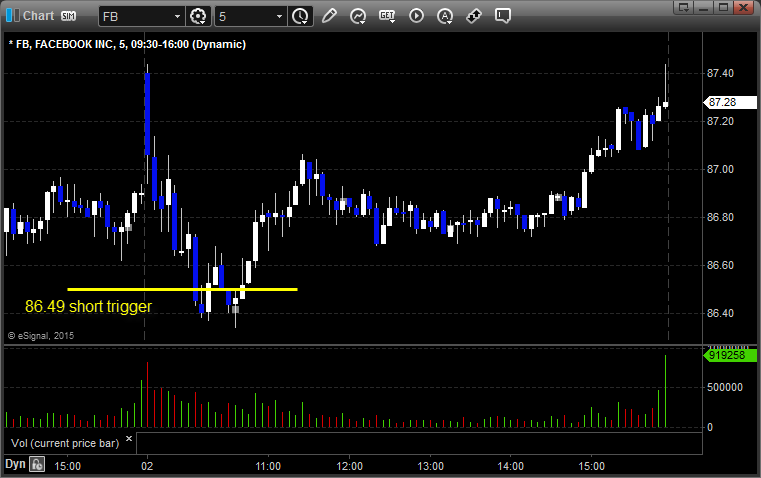Click the bar replay play button

point(416,16)
